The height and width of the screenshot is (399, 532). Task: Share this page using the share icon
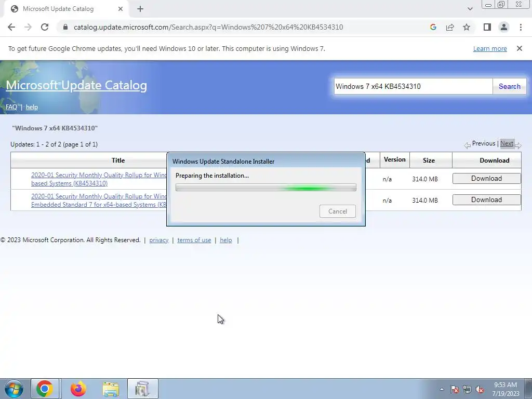450,27
